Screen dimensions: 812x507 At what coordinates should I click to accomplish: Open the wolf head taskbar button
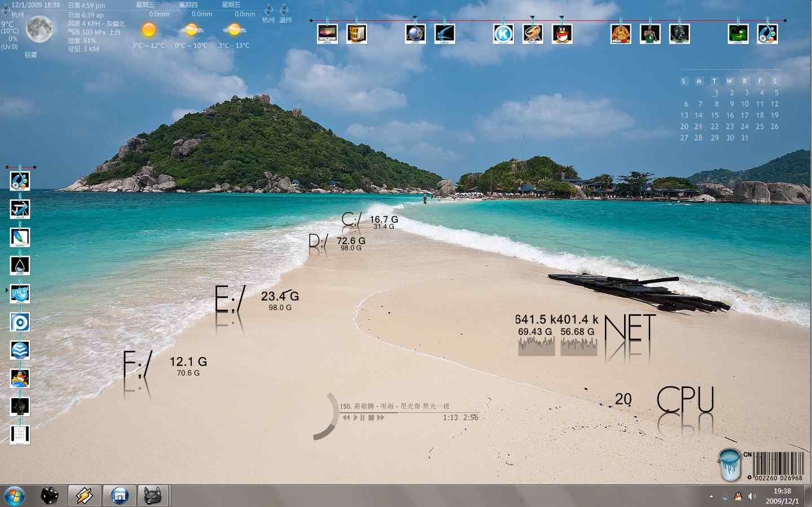point(153,496)
